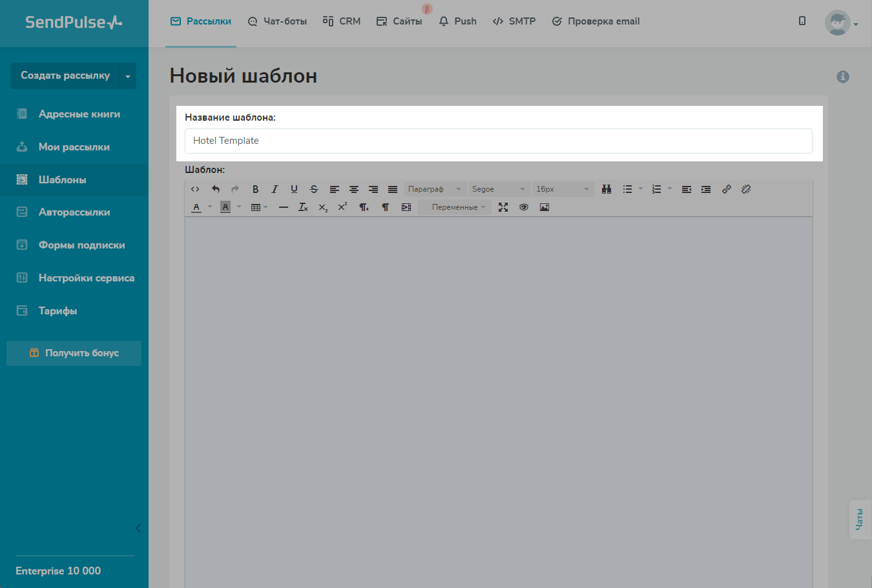
Task: Insert a link using the chain icon
Action: point(727,189)
